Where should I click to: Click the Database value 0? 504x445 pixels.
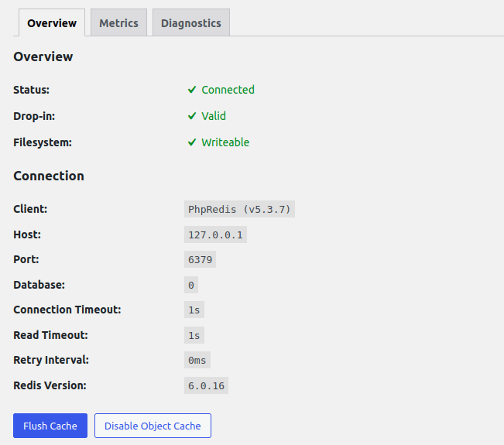tap(190, 285)
